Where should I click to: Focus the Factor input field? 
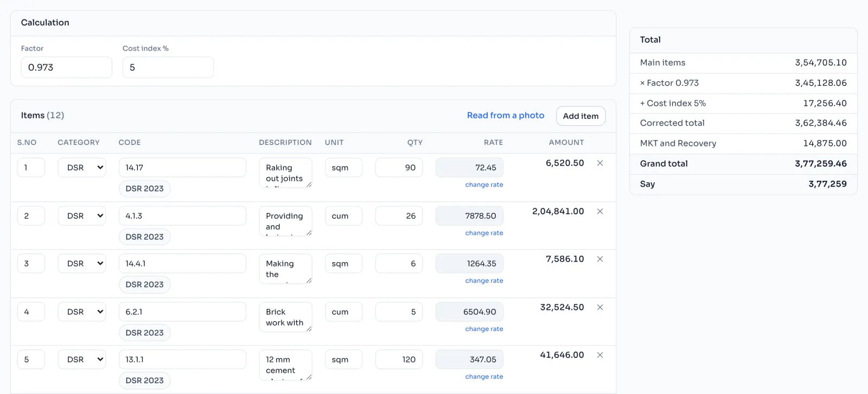67,67
